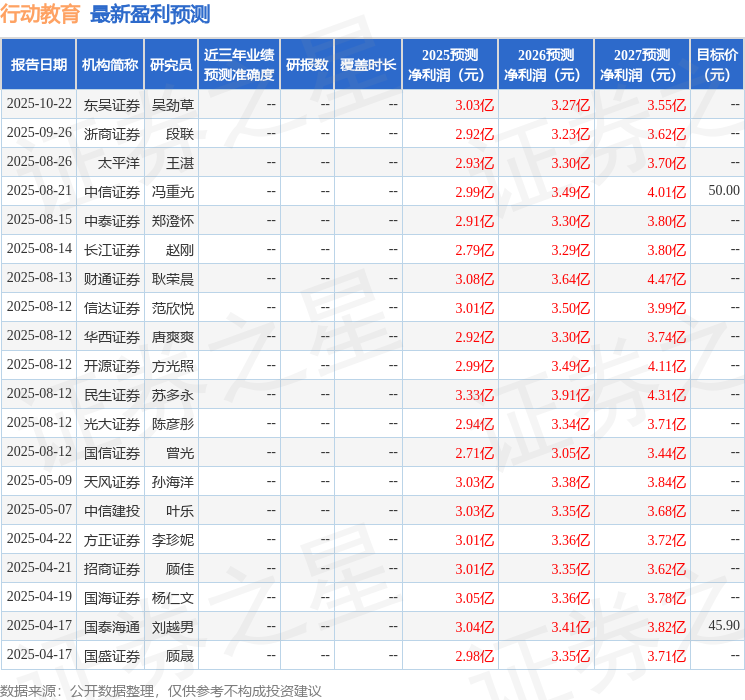Viewport: 745px width, 700px height.
Task: Select analyst 冯重光 in the table
Action: pos(173,191)
